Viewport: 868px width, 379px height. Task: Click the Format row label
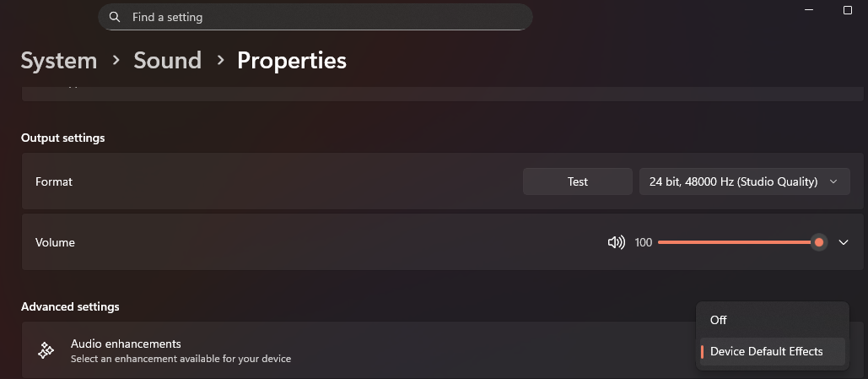54,181
